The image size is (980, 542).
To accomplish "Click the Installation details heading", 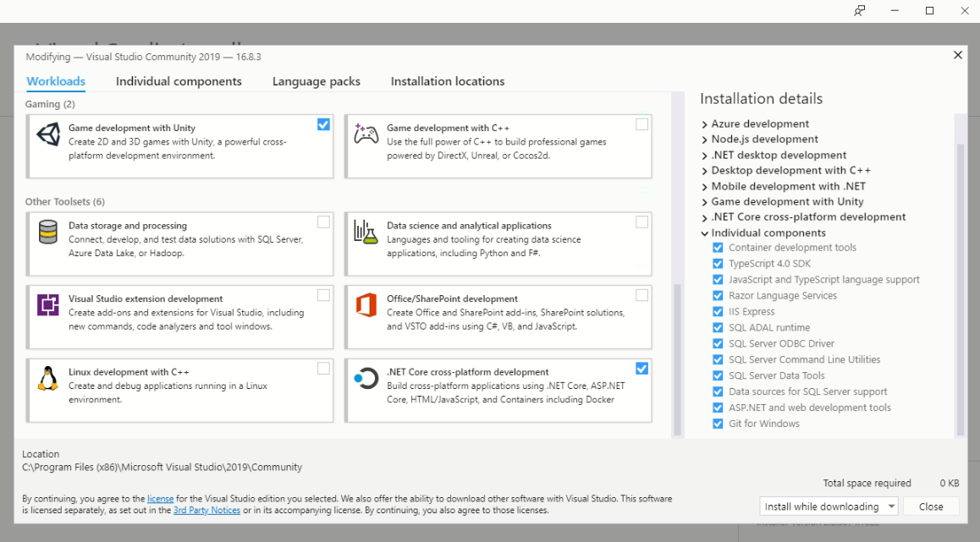I will pos(762,99).
